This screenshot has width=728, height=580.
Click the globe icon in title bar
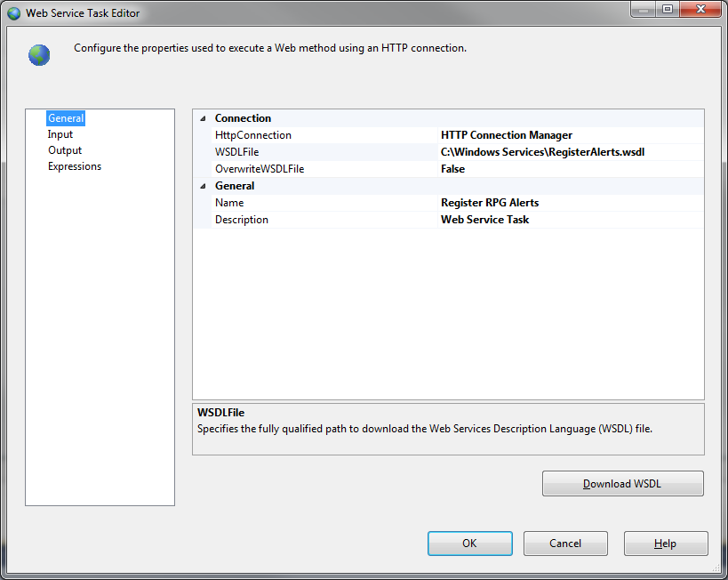point(13,13)
